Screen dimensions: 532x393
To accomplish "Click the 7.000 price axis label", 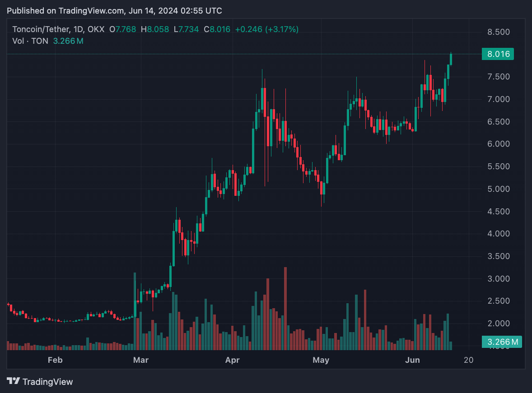I will pos(499,99).
